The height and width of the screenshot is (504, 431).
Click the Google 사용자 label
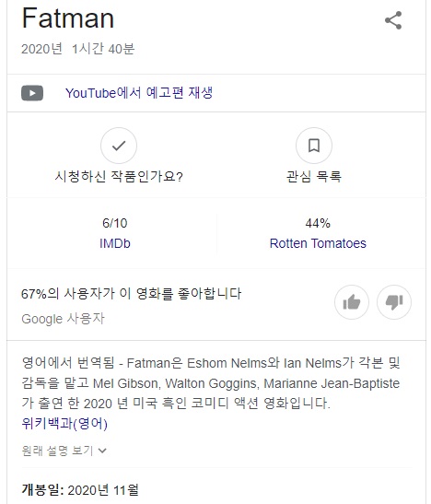(63, 319)
